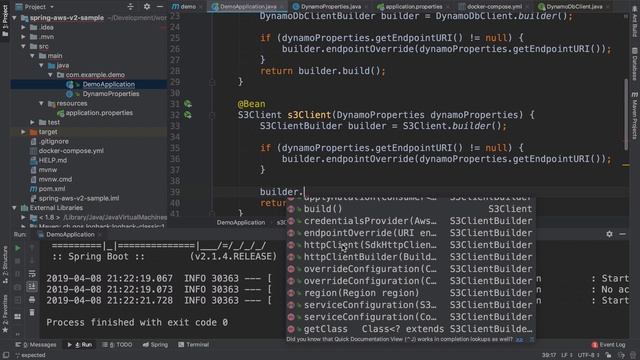Image resolution: width=640 pixels, height=360 pixels.
Task: Expand the .mvn folder
Action: pos(23,37)
